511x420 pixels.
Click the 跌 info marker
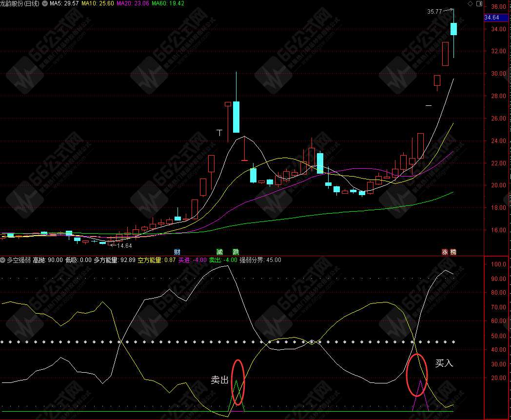pyautogui.click(x=236, y=252)
